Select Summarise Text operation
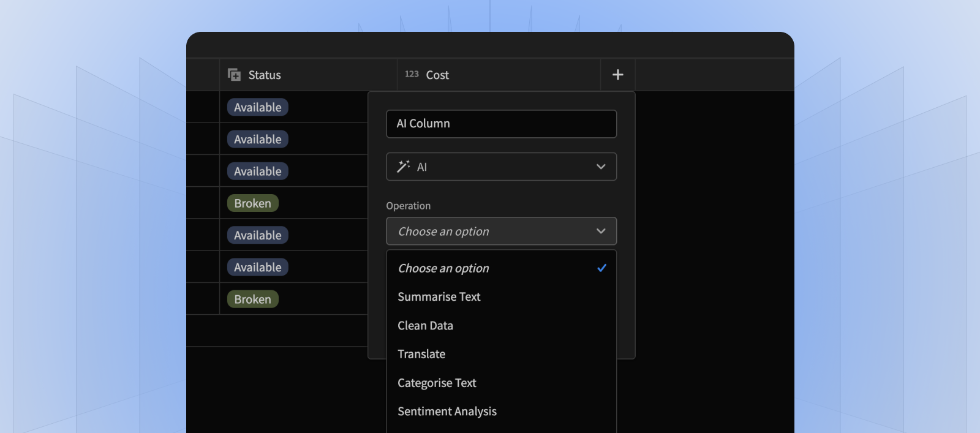The image size is (980, 433). click(x=439, y=297)
